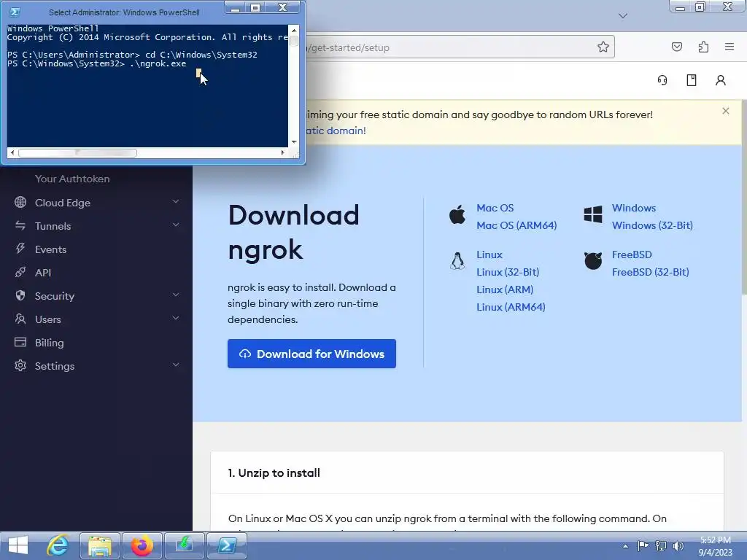
Task: Open the API sidebar item
Action: 43,273
